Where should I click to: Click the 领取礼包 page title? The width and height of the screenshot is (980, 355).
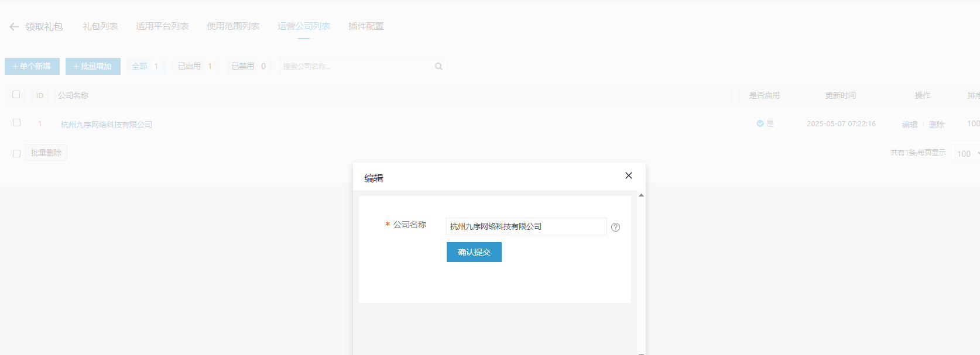point(44,27)
